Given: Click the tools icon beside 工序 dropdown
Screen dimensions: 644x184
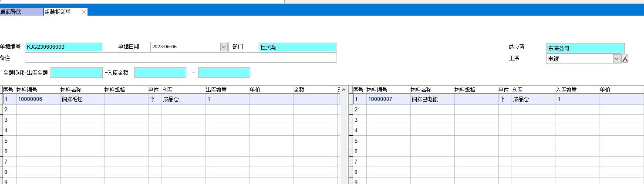Looking at the screenshot, I should [625, 58].
